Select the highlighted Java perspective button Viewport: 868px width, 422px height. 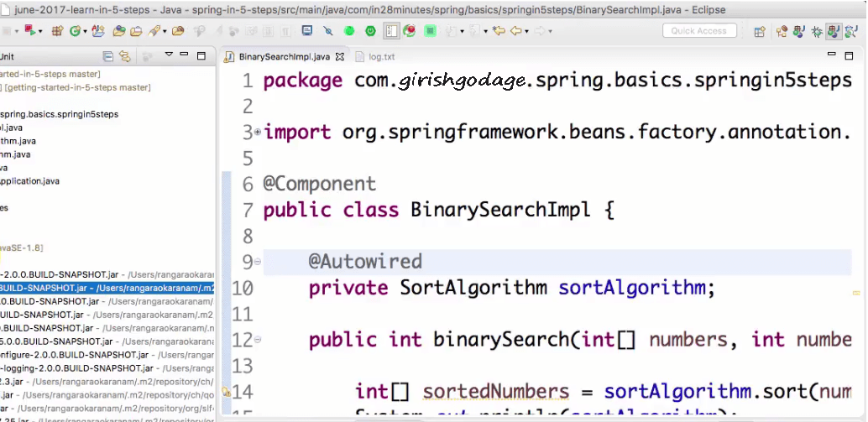(x=833, y=31)
